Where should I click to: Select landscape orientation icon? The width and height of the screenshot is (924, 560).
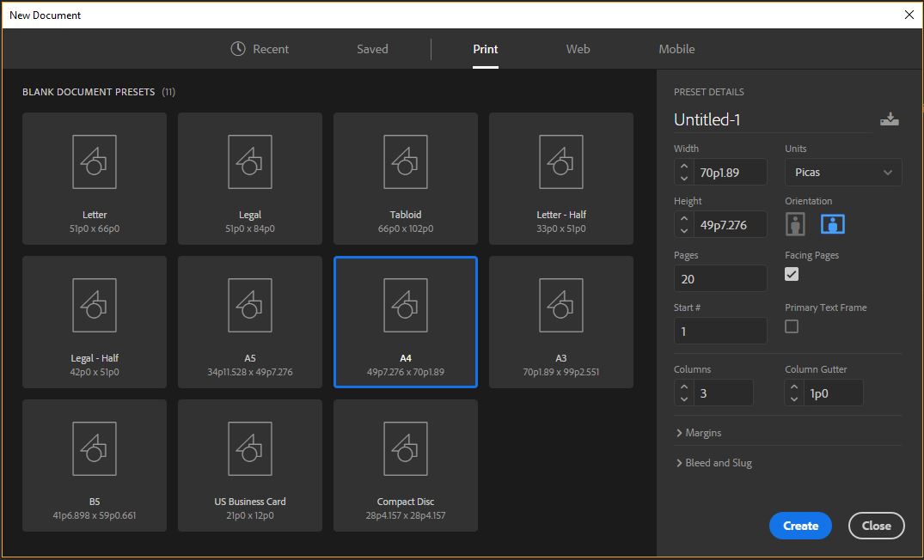(x=832, y=224)
